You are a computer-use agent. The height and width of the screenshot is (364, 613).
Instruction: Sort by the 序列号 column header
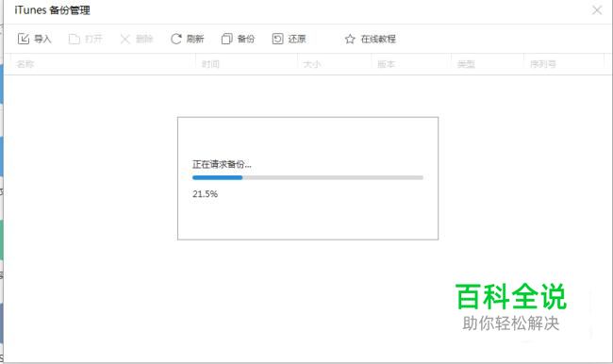click(542, 64)
